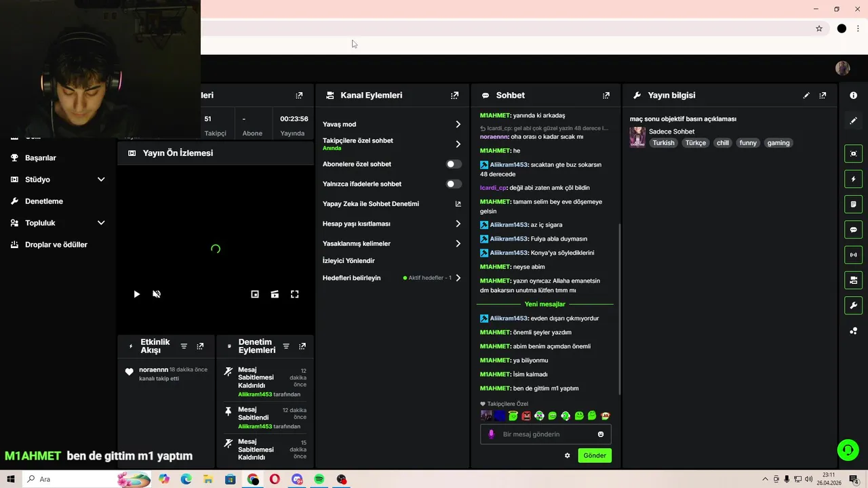This screenshot has width=868, height=488.
Task: Click Sadece Sohbet category link
Action: (x=671, y=131)
